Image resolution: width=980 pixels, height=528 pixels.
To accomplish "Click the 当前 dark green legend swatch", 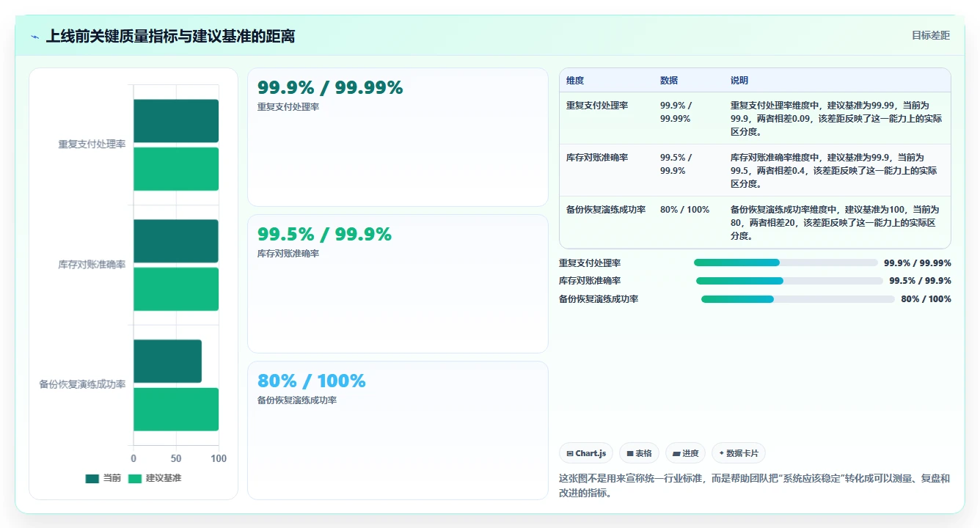I will coord(92,478).
